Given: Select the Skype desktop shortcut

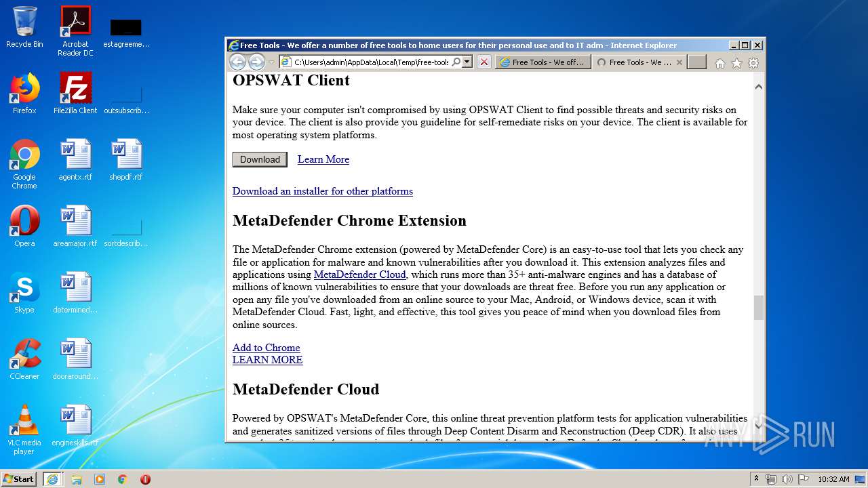Looking at the screenshot, I should (x=24, y=293).
